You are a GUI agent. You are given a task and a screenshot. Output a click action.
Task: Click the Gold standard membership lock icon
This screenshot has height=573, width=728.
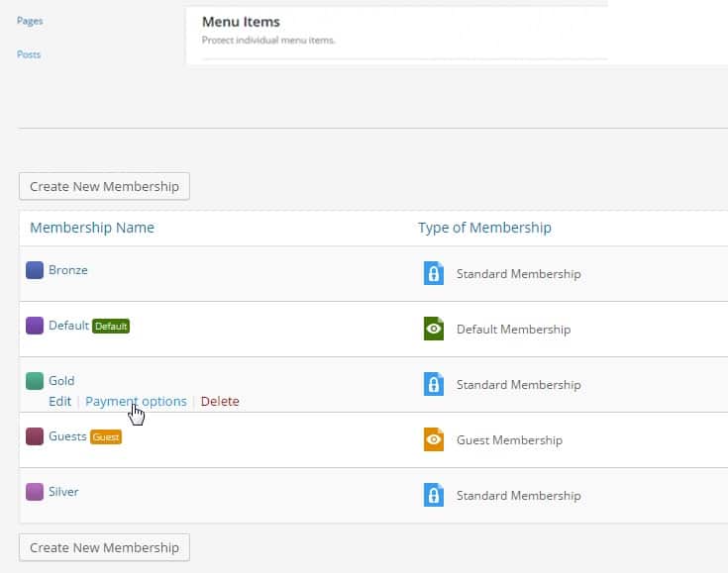point(433,384)
